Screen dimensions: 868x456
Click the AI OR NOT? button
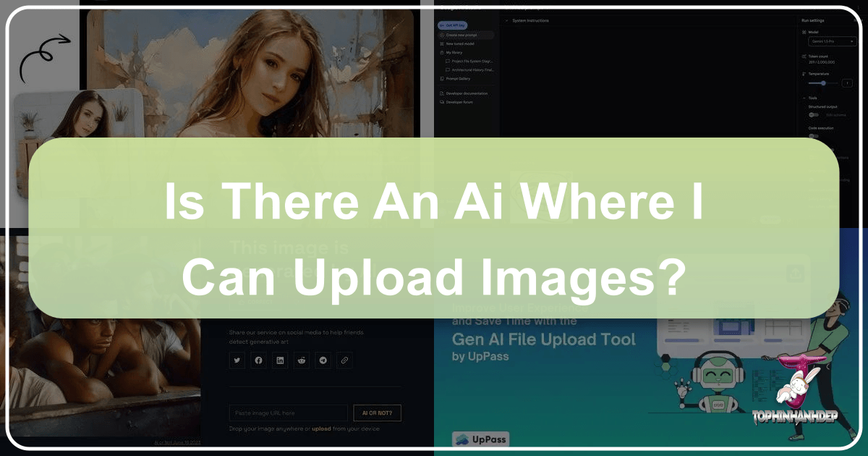377,413
